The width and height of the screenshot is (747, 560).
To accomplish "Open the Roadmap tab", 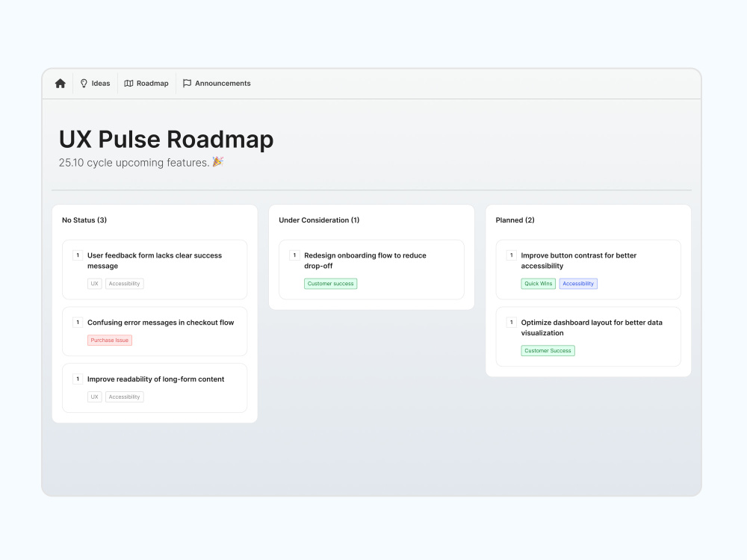I will 146,84.
